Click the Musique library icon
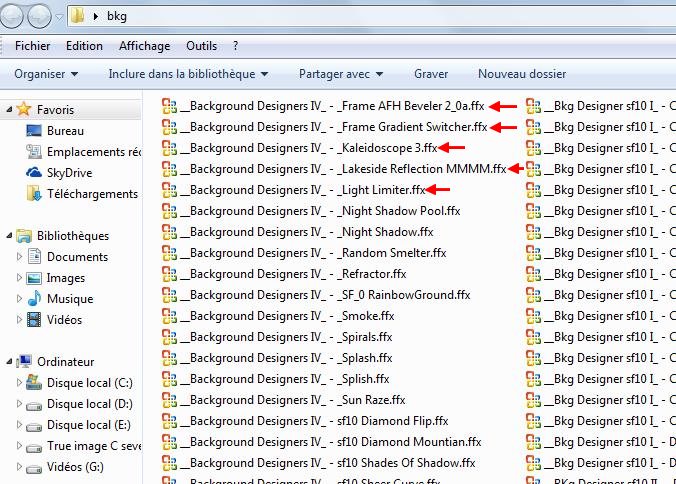The image size is (676, 484). point(34,299)
